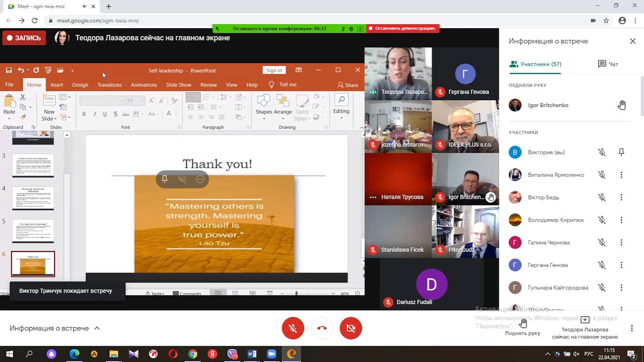Click the stop demonstration button
The image size is (644, 362).
(x=402, y=28)
